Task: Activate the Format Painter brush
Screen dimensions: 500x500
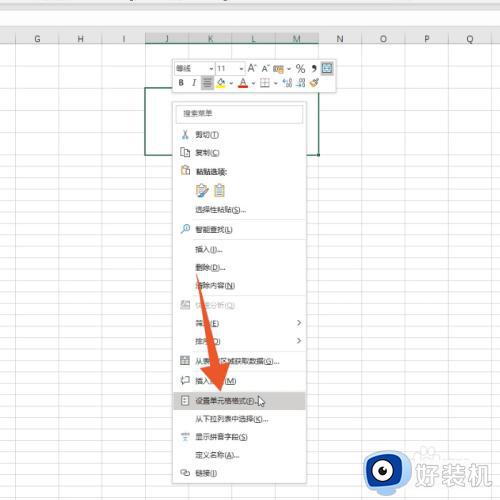Action: pyautogui.click(x=314, y=83)
